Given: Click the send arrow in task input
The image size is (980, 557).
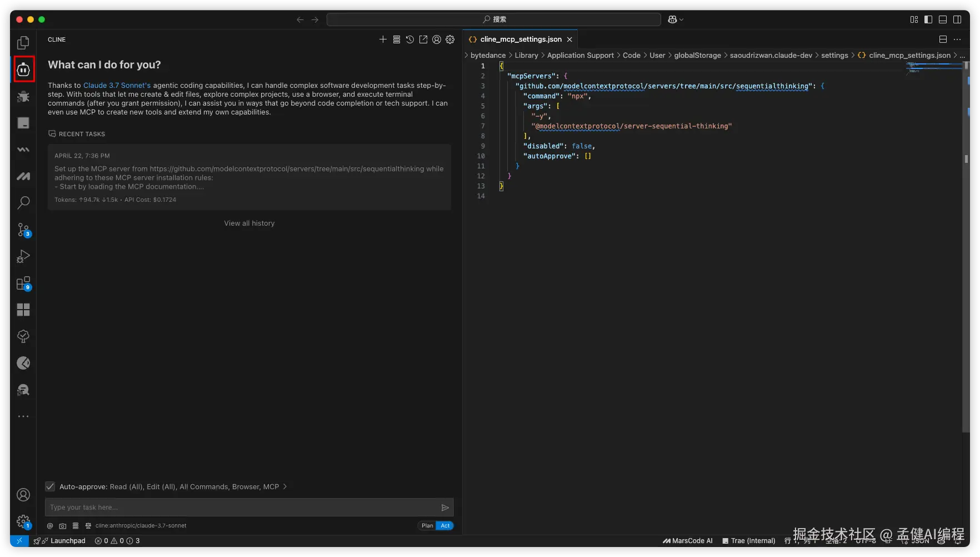Looking at the screenshot, I should [445, 508].
